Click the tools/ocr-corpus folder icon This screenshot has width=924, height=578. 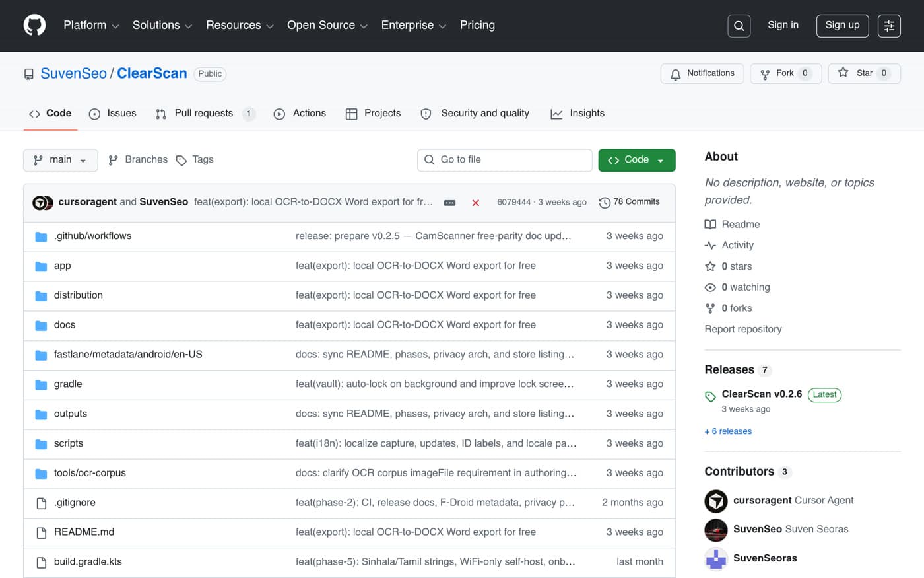point(41,474)
